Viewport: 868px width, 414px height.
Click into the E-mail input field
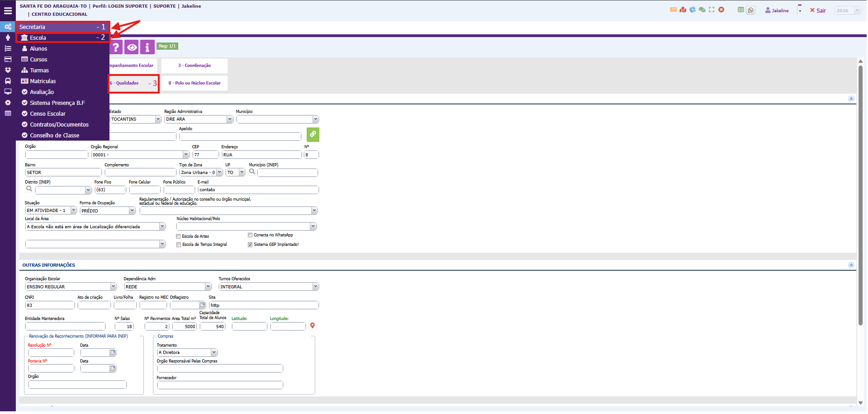coord(258,190)
